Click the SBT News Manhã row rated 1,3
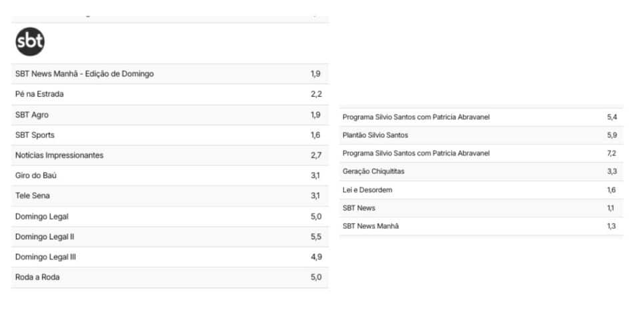 pyautogui.click(x=481, y=226)
